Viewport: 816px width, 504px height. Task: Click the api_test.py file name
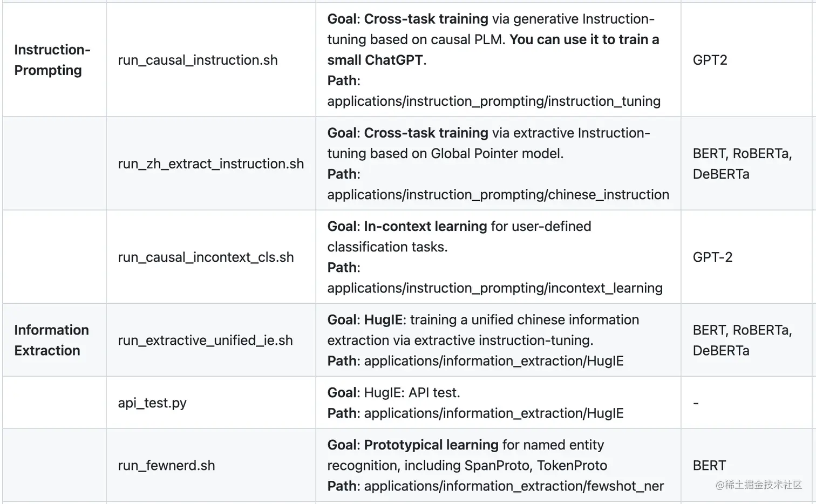(152, 403)
